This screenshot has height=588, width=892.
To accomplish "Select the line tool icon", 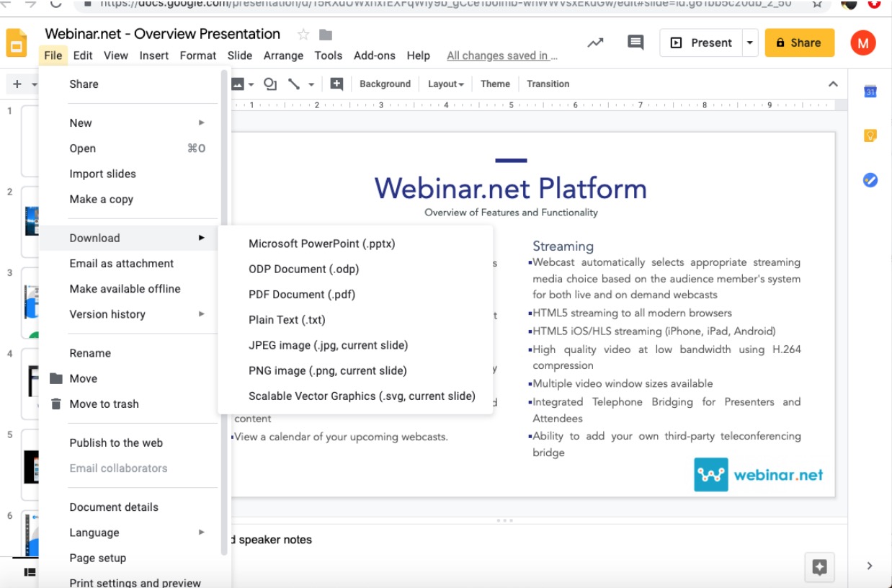I will coord(294,84).
